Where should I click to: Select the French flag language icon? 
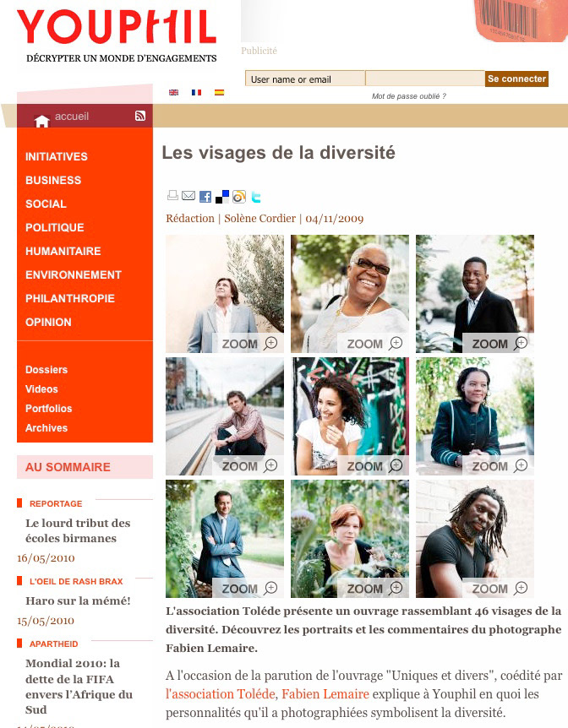point(196,92)
